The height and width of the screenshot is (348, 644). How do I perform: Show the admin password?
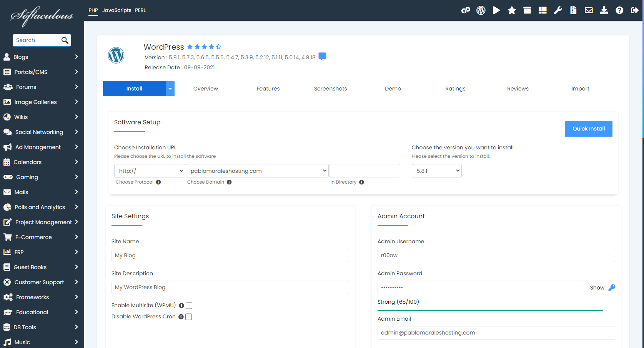[x=597, y=287]
